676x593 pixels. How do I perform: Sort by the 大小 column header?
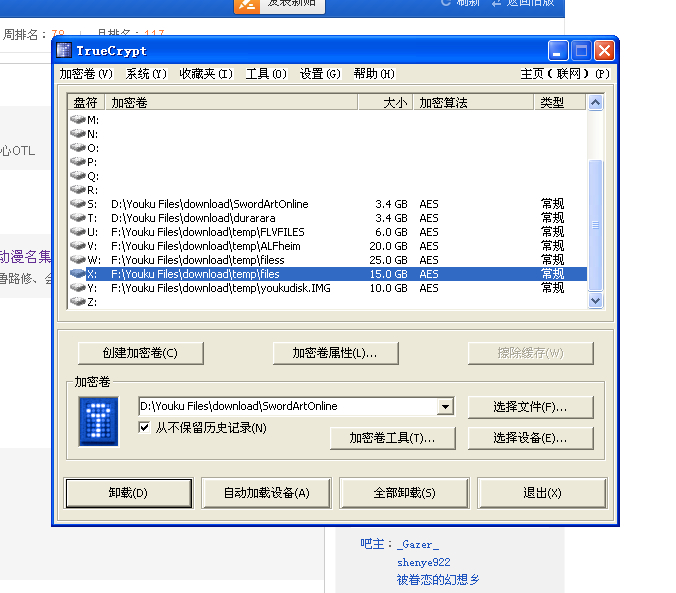click(385, 103)
